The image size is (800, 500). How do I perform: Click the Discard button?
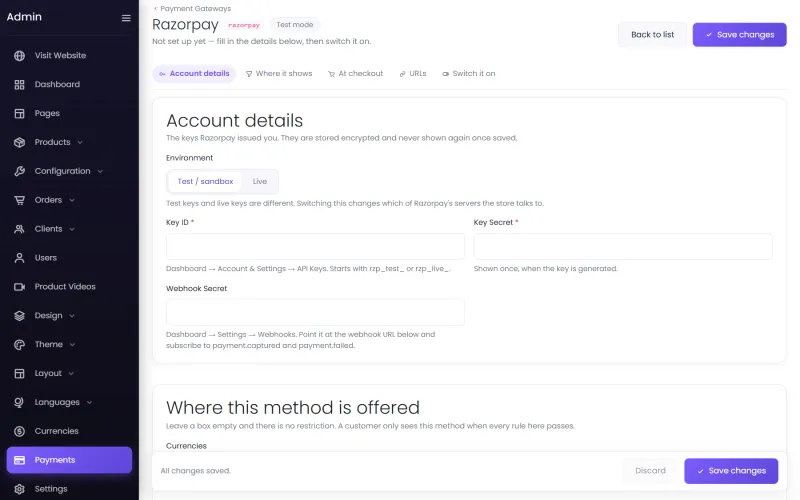pos(651,471)
